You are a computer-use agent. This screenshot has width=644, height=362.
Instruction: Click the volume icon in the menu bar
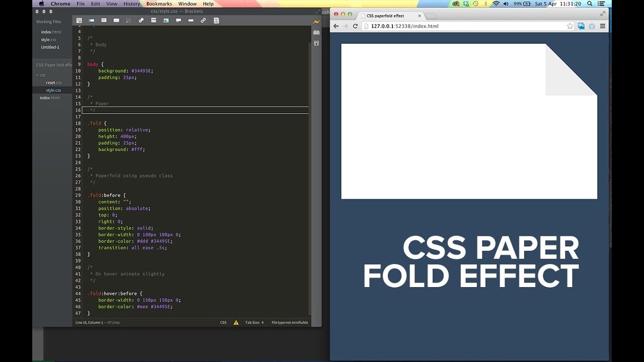tap(507, 4)
